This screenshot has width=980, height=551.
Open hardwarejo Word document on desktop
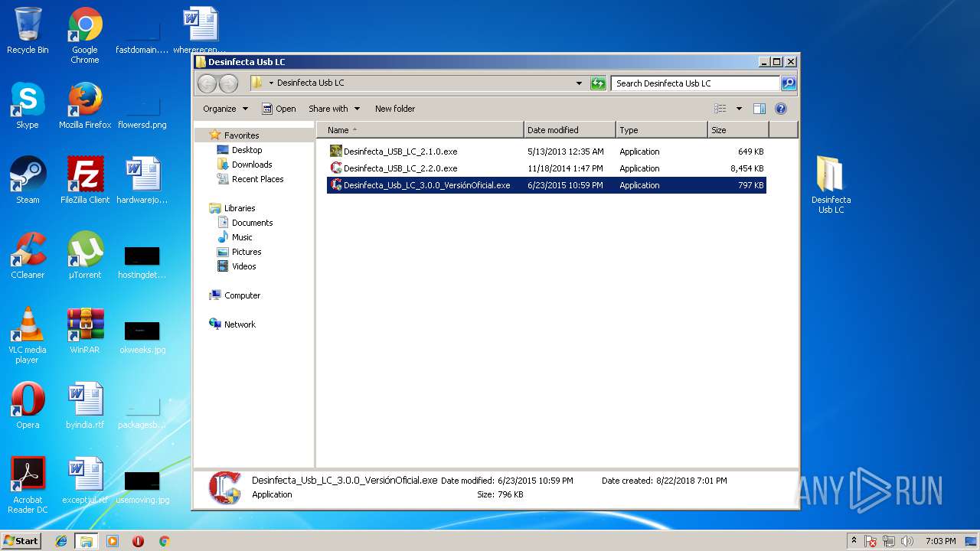tap(142, 181)
